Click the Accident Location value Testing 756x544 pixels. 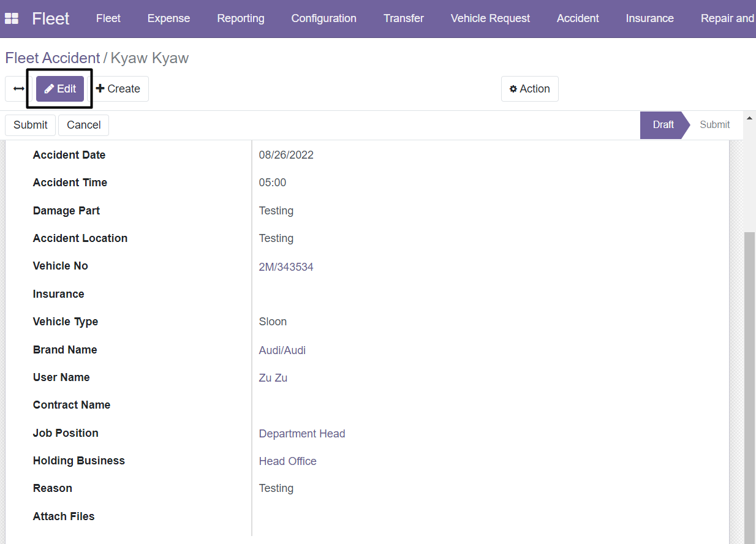[x=276, y=238]
